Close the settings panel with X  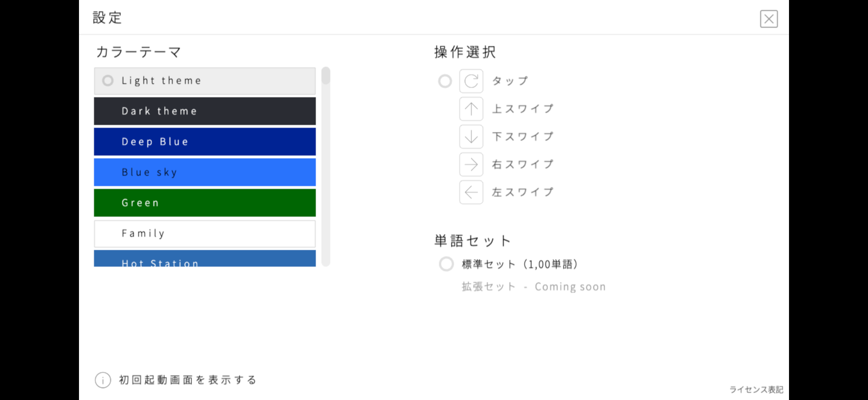(769, 19)
